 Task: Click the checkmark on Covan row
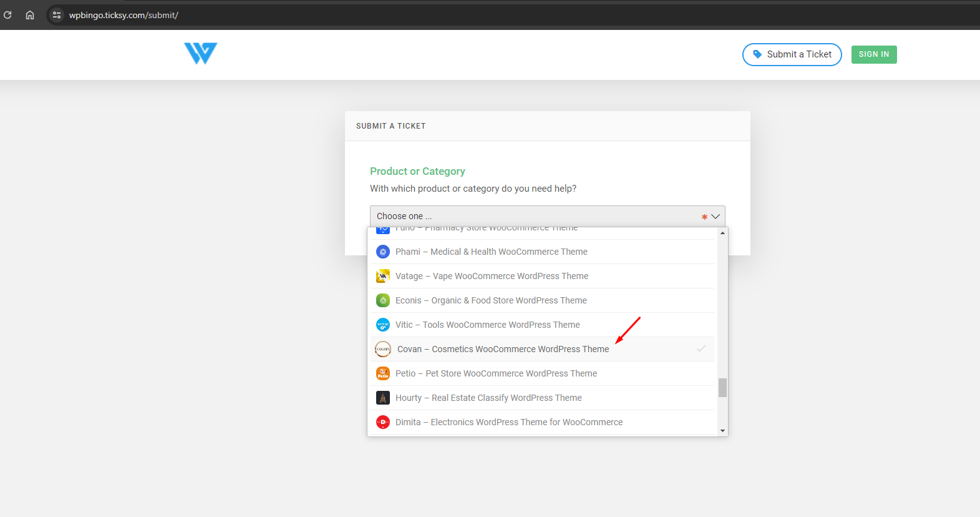coord(701,348)
